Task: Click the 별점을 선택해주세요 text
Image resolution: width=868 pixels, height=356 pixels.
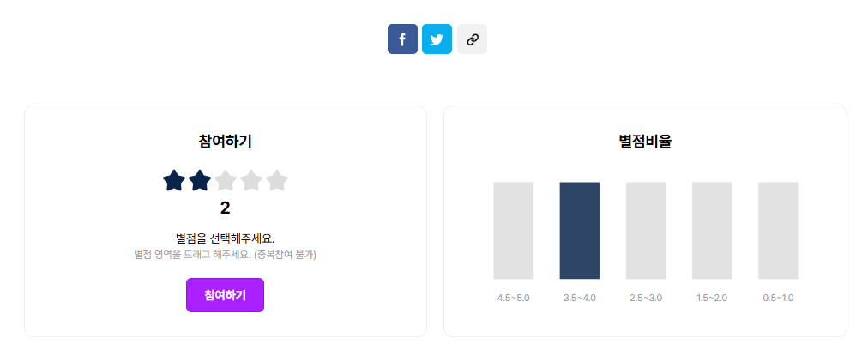Action: (x=226, y=238)
